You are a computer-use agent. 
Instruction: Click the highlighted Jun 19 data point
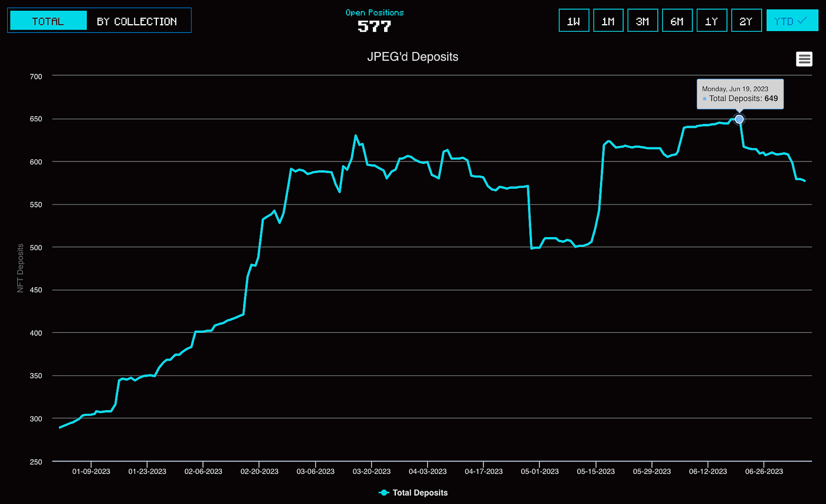[x=739, y=119]
